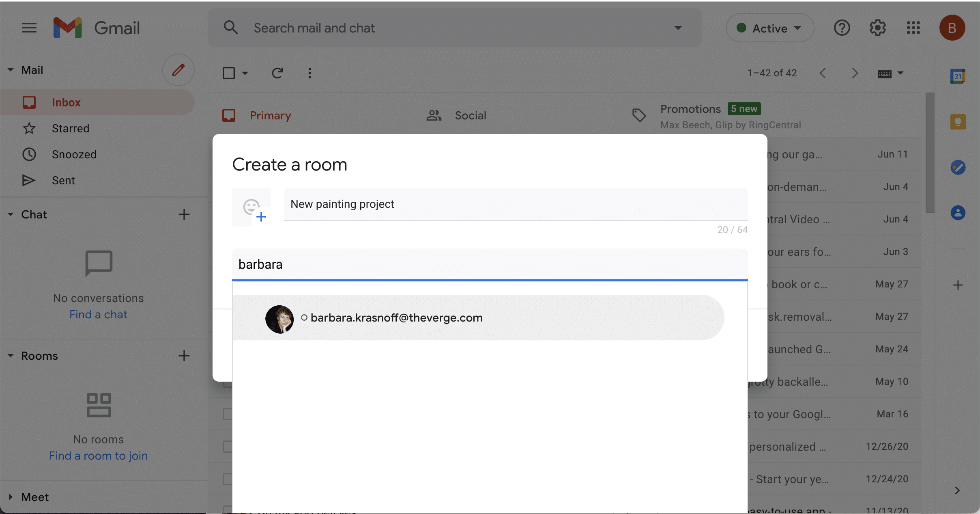This screenshot has width=980, height=514.
Task: Open the compose pencil icon
Action: tap(178, 70)
